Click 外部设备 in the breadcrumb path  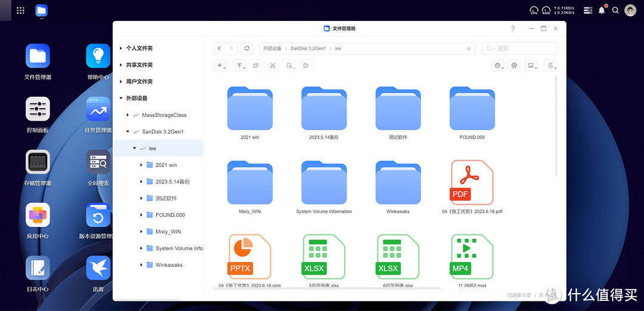point(272,48)
